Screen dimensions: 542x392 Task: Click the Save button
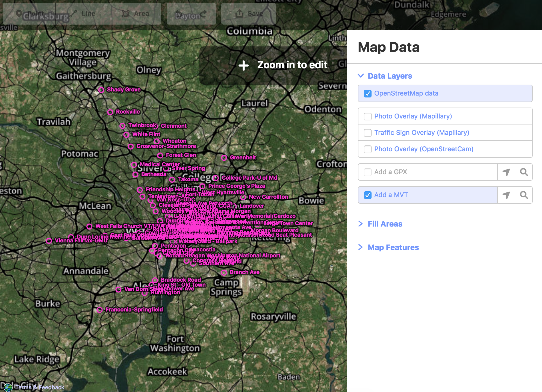(x=249, y=14)
